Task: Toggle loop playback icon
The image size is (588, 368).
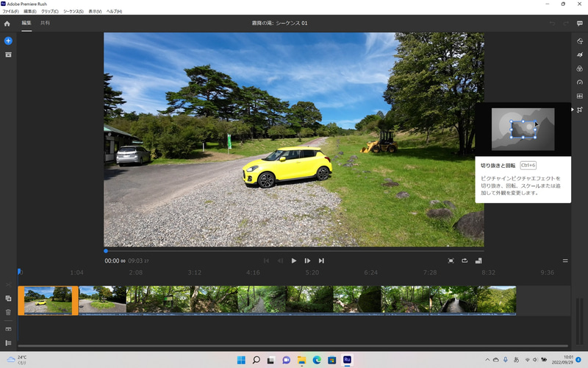Action: 465,261
